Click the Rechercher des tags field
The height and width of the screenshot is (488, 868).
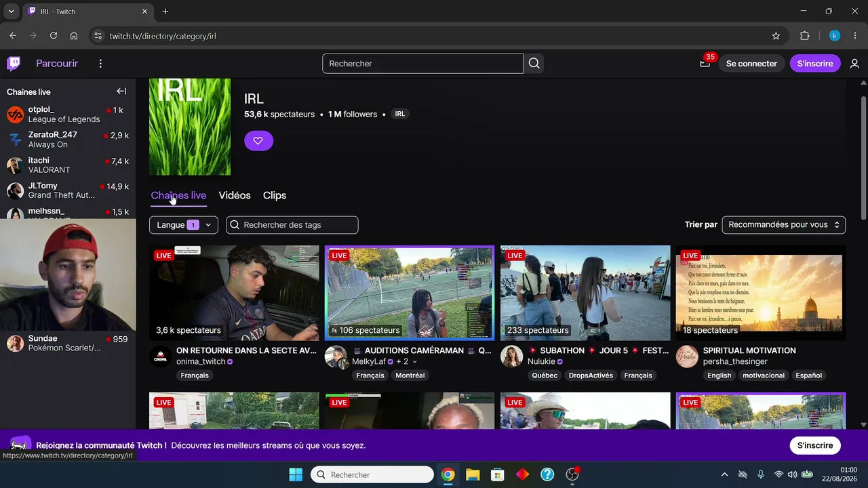pyautogui.click(x=292, y=225)
